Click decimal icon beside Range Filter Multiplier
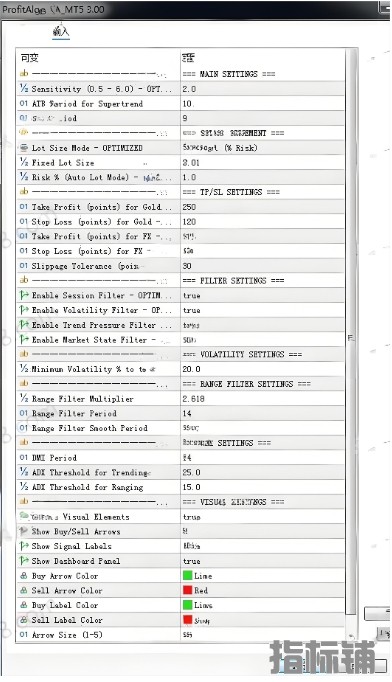The width and height of the screenshot is (392, 682). 24,399
